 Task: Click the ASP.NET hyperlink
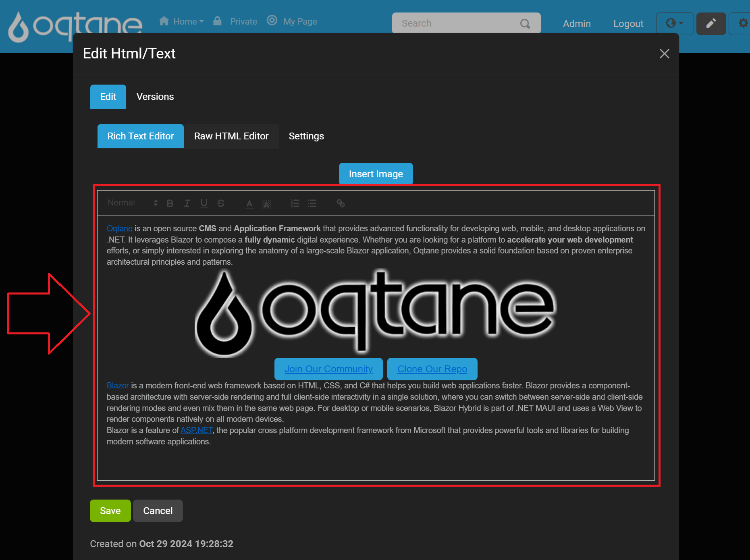tap(197, 430)
